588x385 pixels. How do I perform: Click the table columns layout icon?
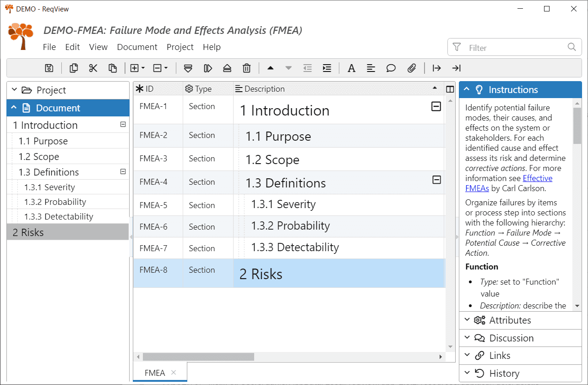450,89
